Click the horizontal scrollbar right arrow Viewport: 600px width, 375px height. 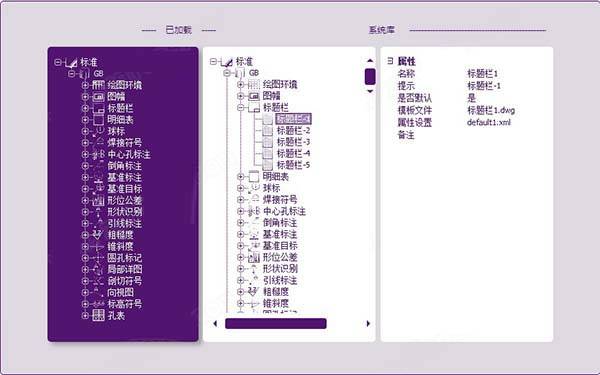tap(368, 324)
